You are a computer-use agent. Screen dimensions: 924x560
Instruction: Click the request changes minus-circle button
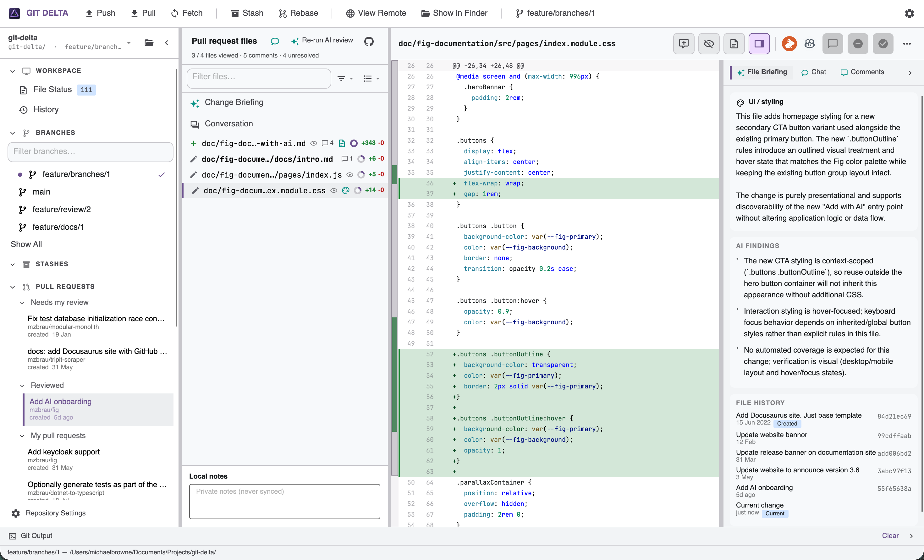858,44
